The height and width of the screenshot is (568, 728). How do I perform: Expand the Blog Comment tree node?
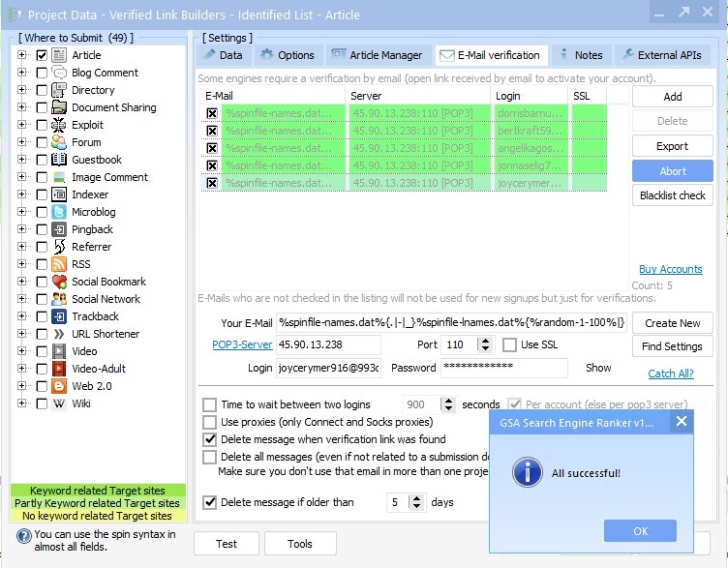tap(21, 73)
